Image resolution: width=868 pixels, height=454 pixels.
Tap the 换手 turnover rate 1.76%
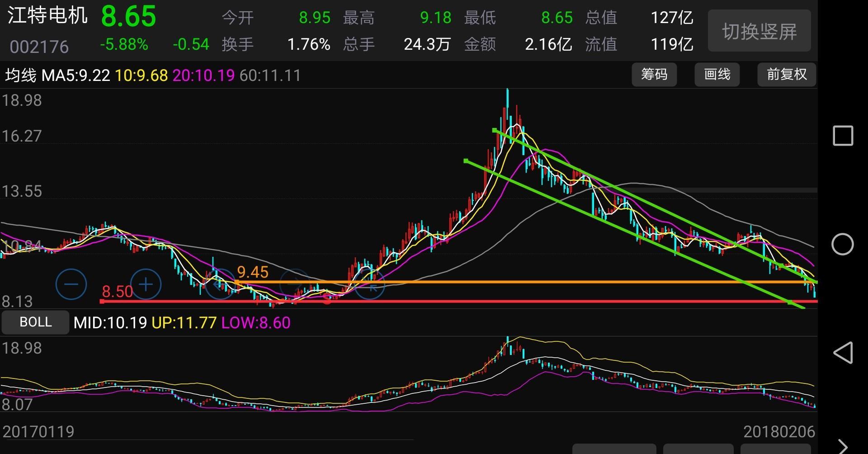coord(309,44)
